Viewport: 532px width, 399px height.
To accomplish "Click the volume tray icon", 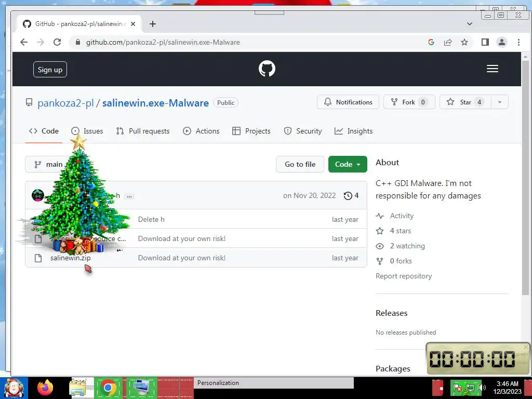I will [483, 388].
